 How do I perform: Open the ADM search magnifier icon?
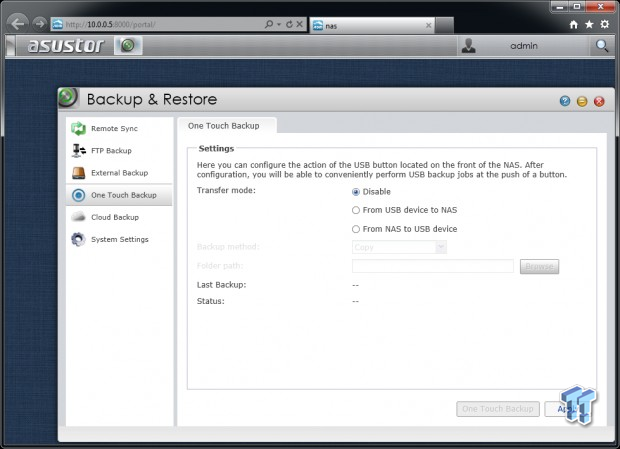pos(602,46)
